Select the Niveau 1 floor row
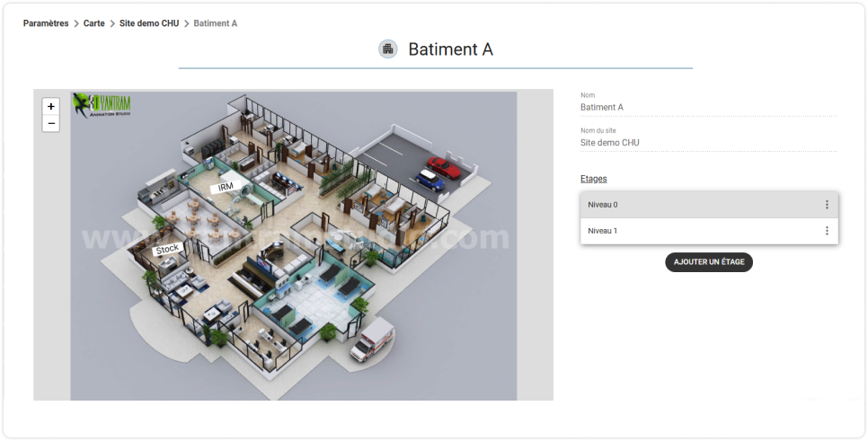Viewport: 868px width, 441px height. pyautogui.click(x=709, y=231)
